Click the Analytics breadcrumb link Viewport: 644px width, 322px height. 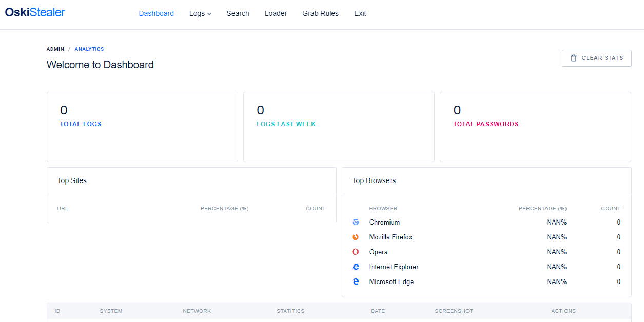click(x=89, y=49)
